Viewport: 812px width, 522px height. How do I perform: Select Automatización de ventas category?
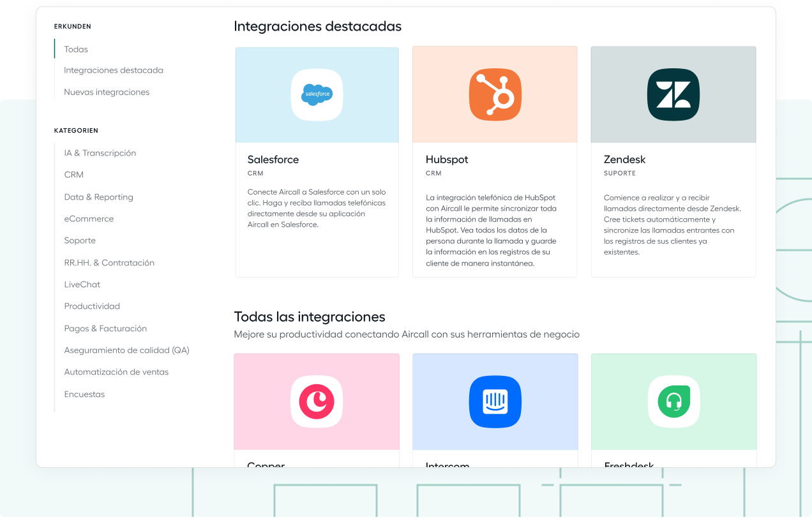tap(116, 372)
